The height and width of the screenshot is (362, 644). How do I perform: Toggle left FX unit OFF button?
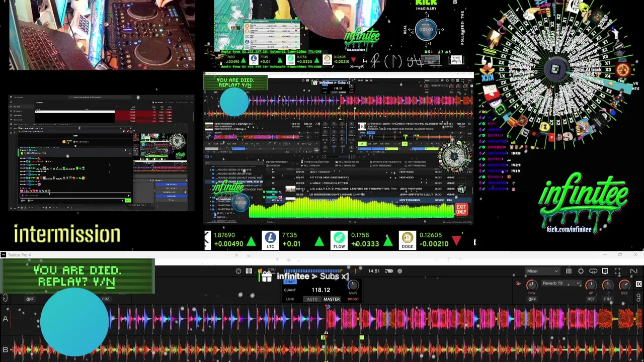pos(30,299)
